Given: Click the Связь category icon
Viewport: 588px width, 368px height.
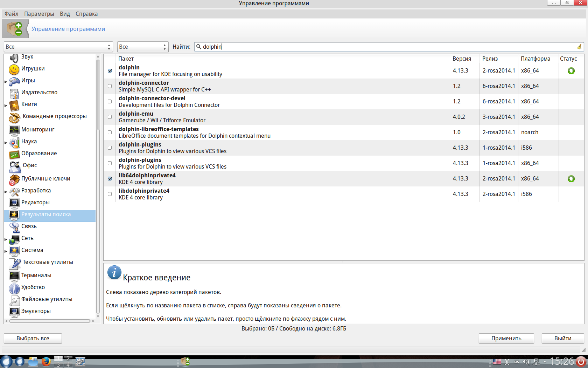Looking at the screenshot, I should click(14, 227).
